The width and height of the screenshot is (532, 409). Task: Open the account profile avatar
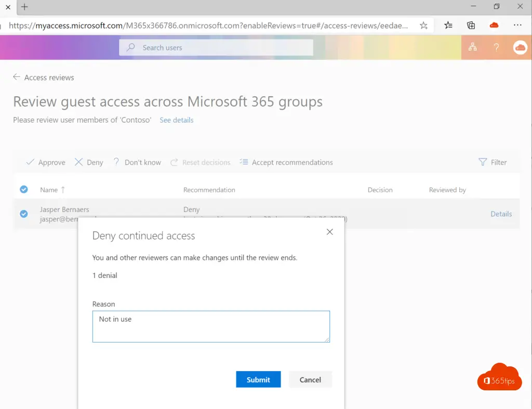click(520, 47)
